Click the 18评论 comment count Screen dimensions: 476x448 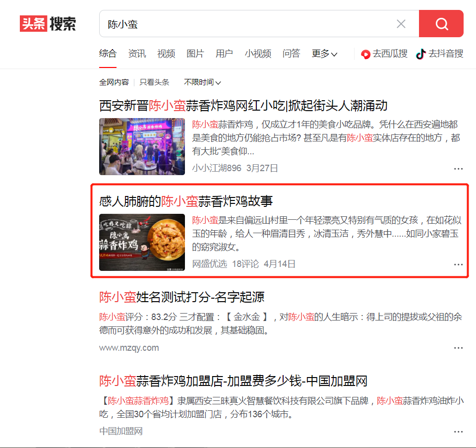click(245, 263)
